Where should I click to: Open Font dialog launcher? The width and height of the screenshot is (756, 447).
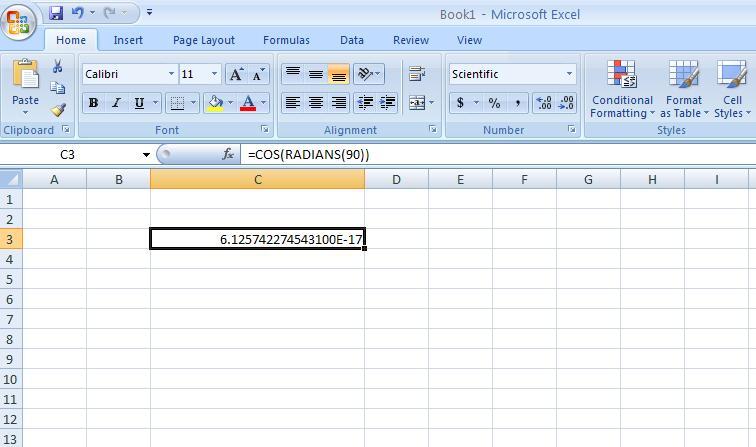pos(265,129)
